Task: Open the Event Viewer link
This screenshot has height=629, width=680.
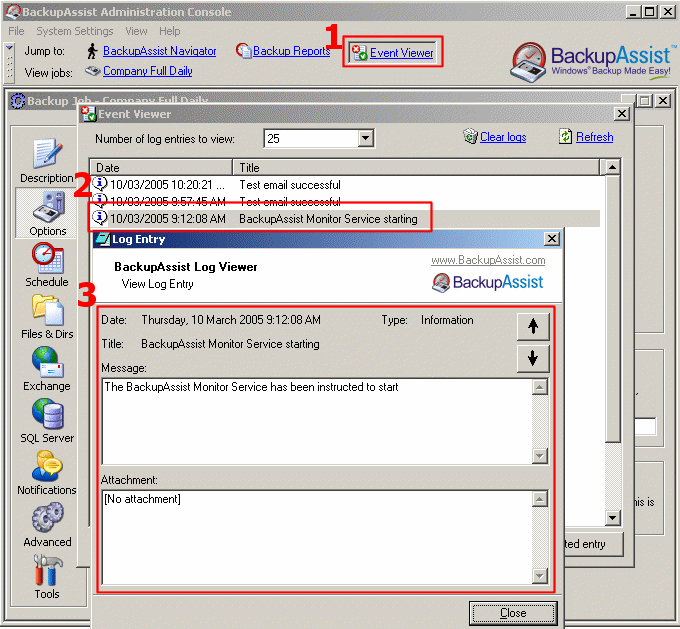Action: click(x=402, y=53)
